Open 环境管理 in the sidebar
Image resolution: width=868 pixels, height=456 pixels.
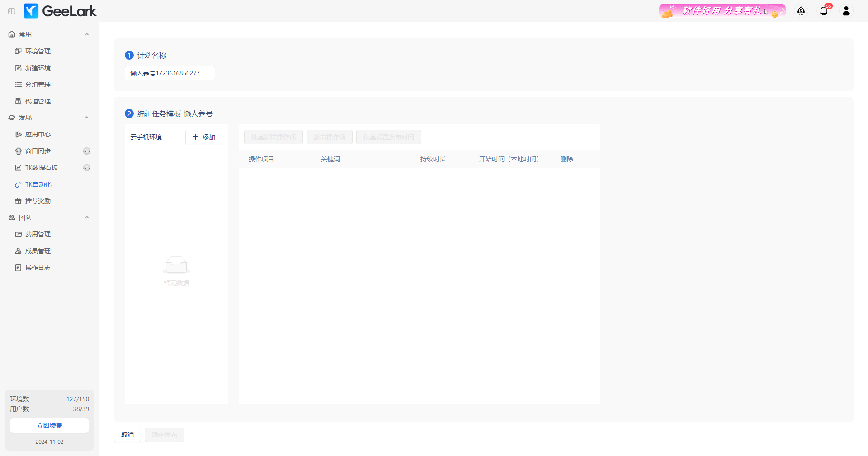tap(38, 51)
